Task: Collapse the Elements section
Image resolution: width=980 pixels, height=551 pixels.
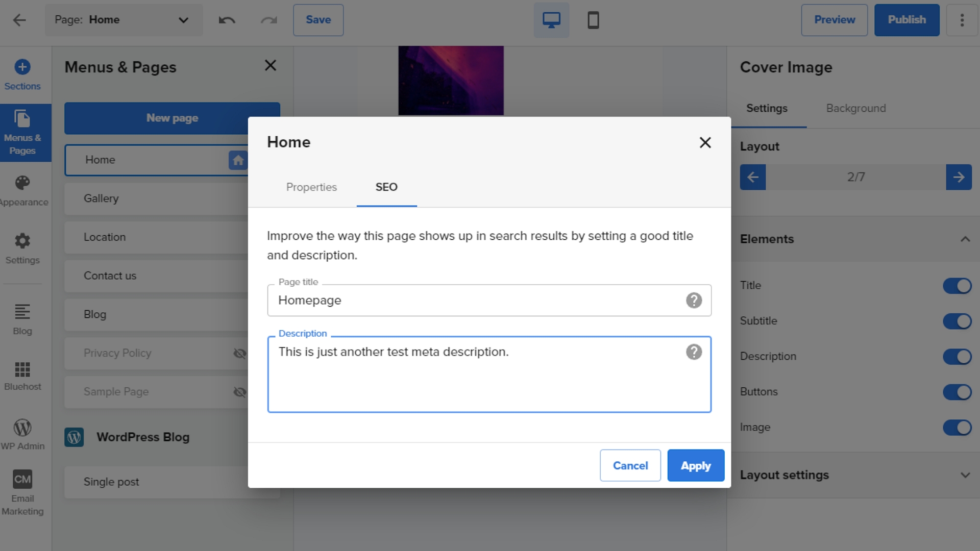Action: click(965, 239)
